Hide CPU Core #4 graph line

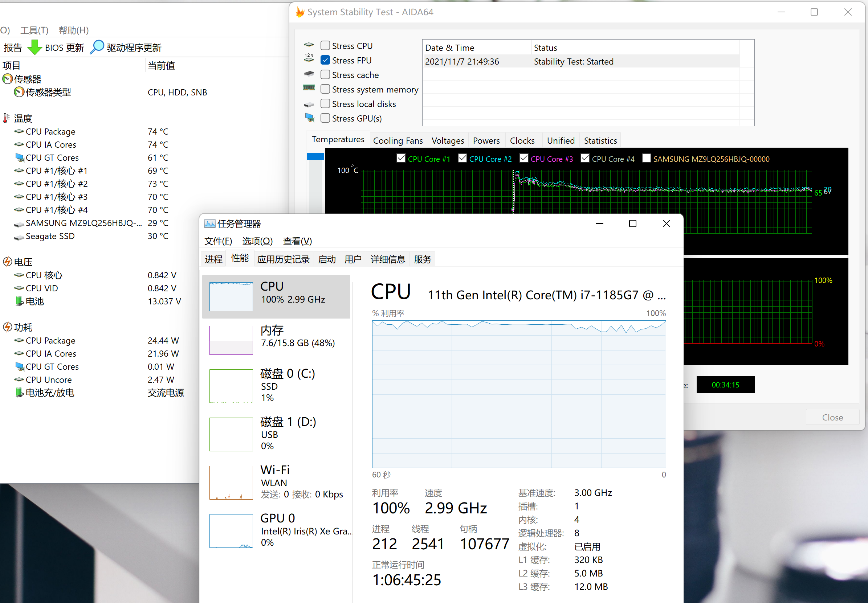pyautogui.click(x=585, y=158)
